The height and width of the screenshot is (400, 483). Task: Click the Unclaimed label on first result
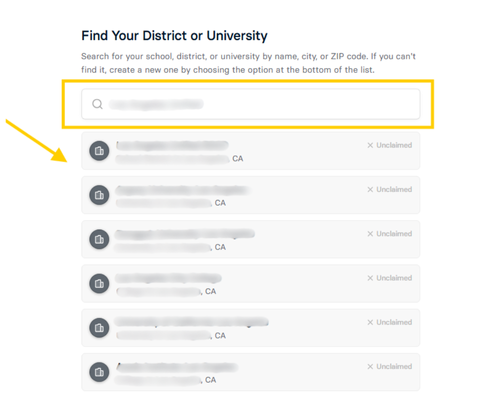click(390, 145)
